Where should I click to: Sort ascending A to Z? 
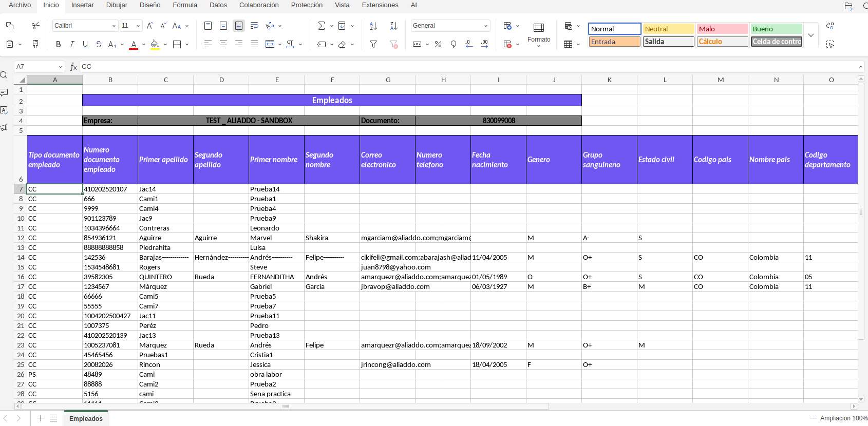[373, 26]
